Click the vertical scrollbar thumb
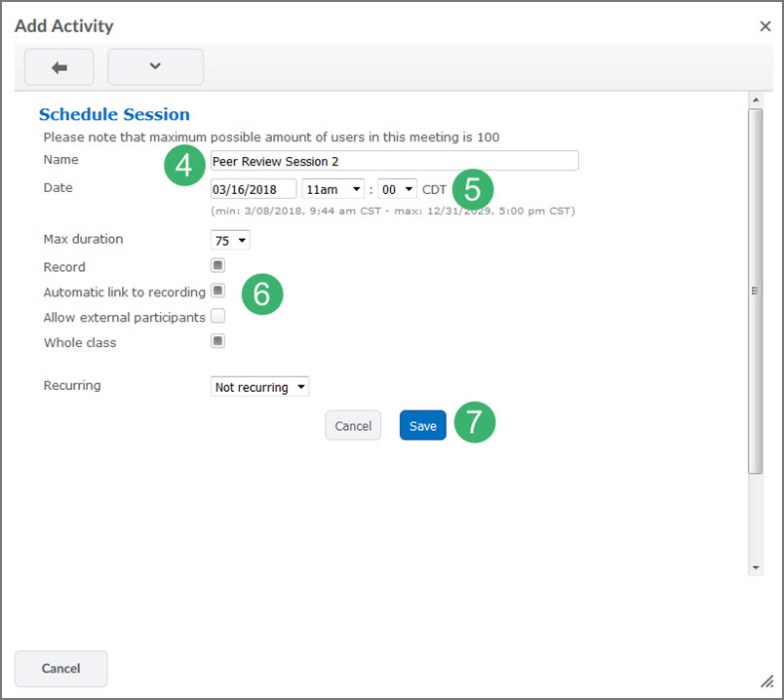784x700 pixels. pyautogui.click(x=756, y=291)
